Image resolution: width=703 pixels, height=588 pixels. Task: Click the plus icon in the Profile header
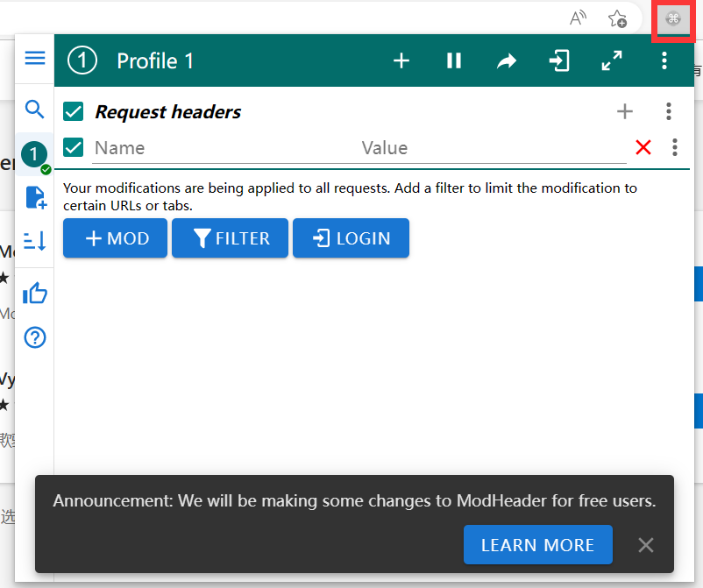click(401, 60)
